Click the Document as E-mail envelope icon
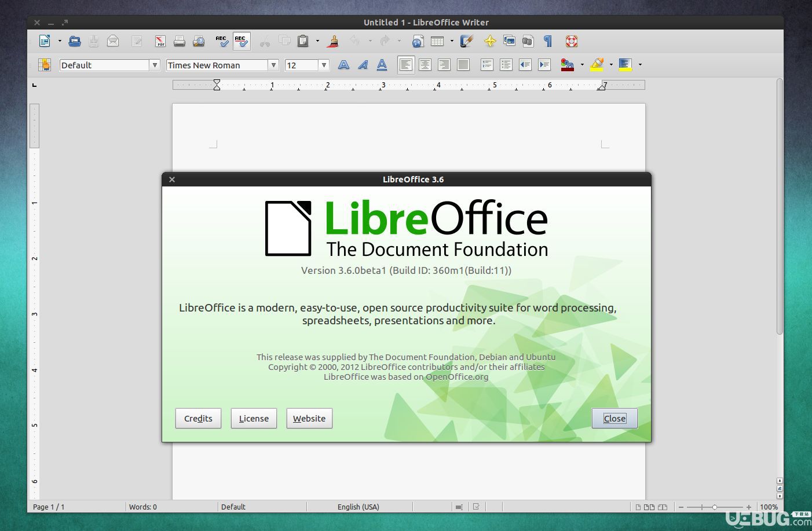 (113, 41)
